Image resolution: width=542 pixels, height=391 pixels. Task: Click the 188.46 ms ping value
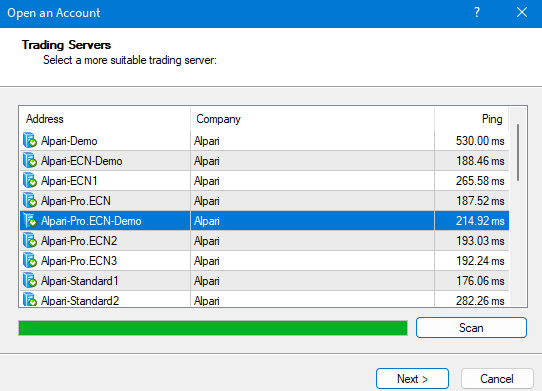coord(480,161)
